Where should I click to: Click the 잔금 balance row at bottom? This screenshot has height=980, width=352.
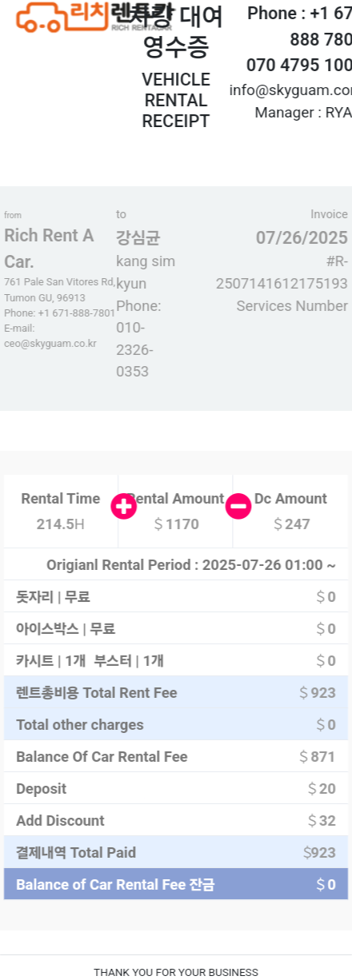coord(176,884)
